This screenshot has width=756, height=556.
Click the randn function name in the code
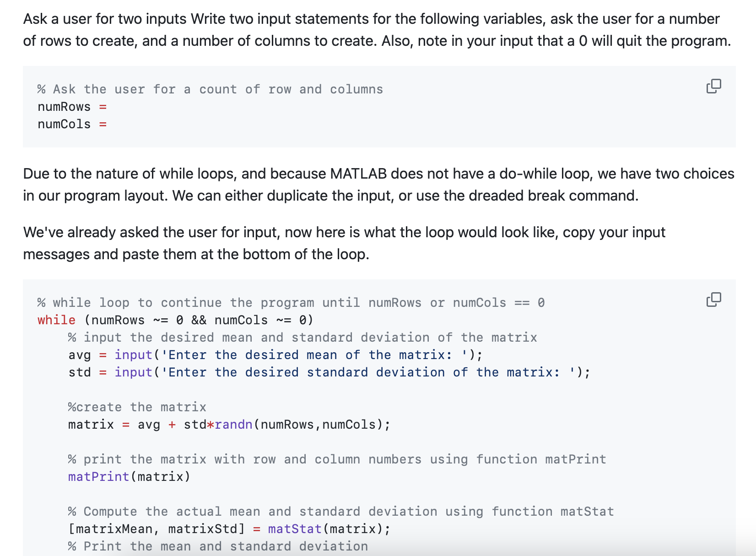(234, 424)
